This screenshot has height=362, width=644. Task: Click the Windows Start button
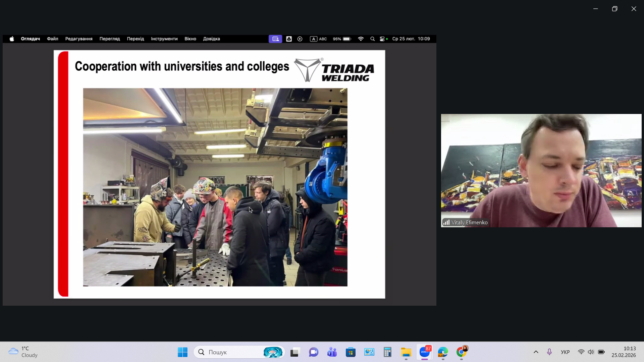182,352
